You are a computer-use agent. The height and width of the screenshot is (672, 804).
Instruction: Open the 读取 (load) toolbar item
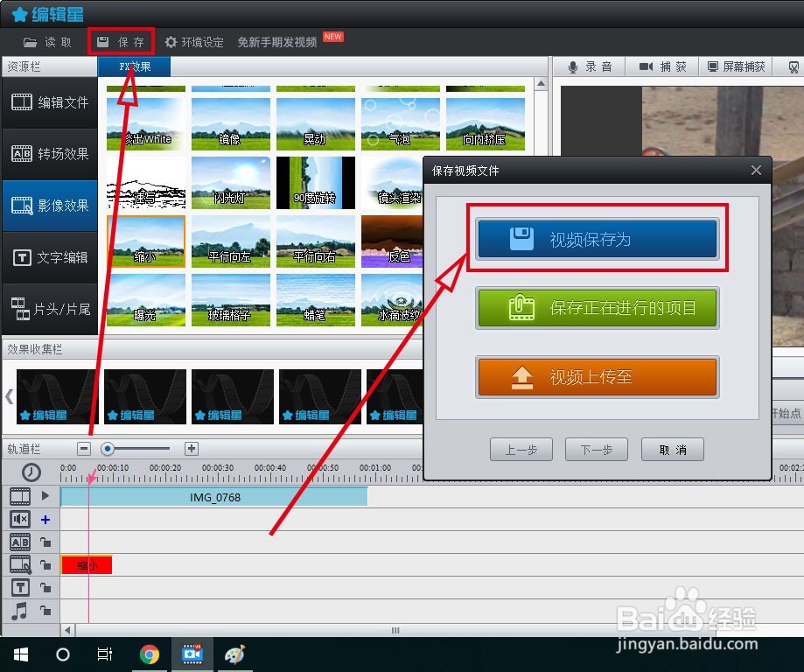pyautogui.click(x=47, y=42)
